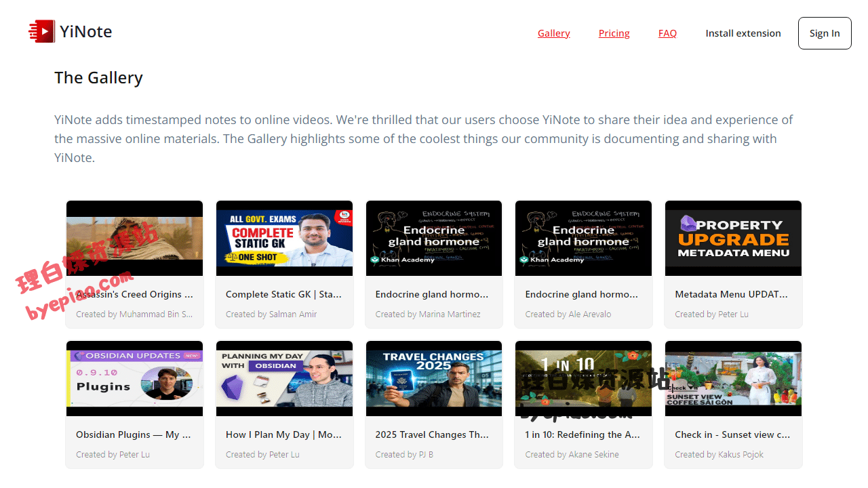
Task: Open the 1 in 10 video thumbnail
Action: pos(583,378)
